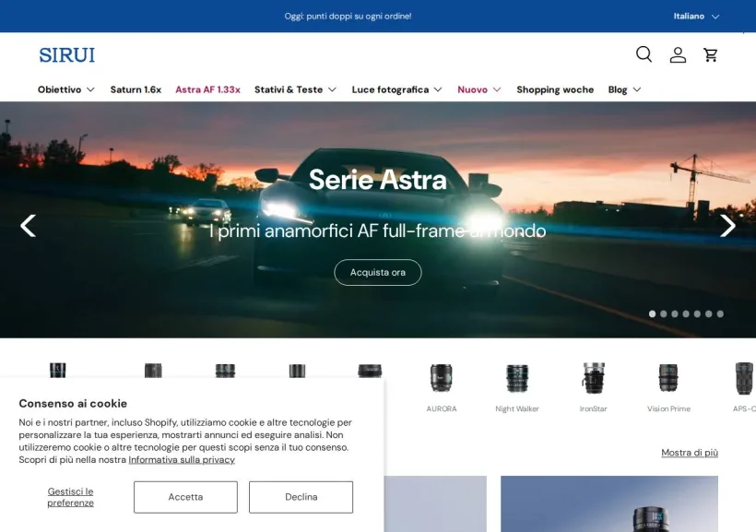Open the Saturn 1.6x menu item
The image size is (756, 532).
point(136,89)
